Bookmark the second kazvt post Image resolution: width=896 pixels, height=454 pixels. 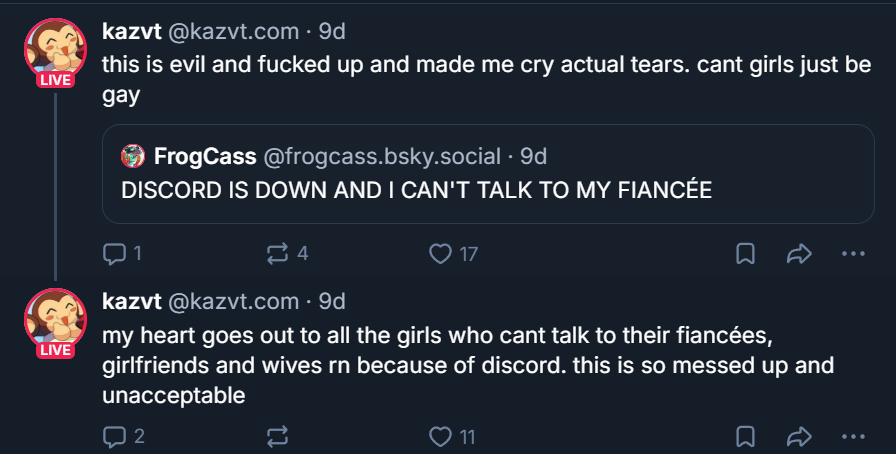[x=745, y=436]
